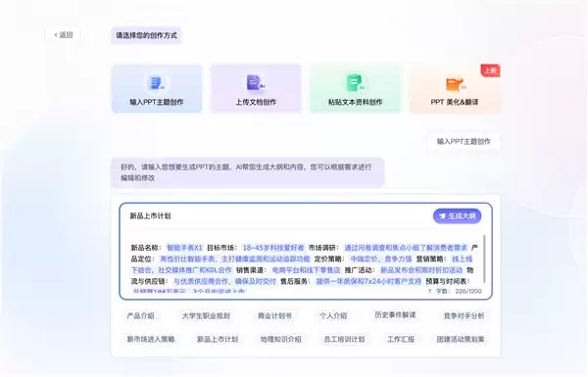Click the 生成大纲 button
Image resolution: width=588 pixels, height=377 pixels.
(x=457, y=215)
